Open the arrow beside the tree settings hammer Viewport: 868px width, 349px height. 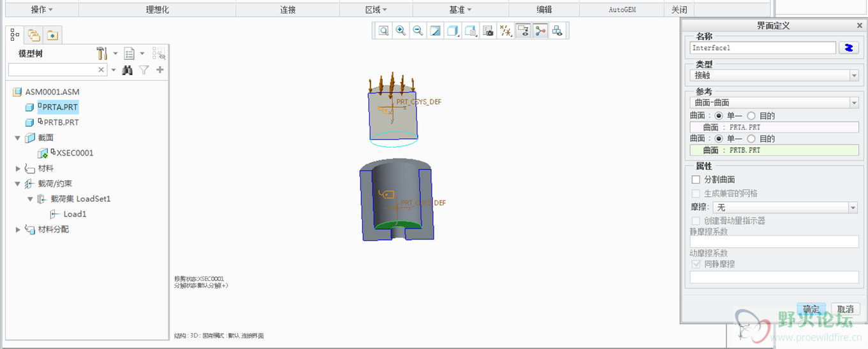(115, 53)
